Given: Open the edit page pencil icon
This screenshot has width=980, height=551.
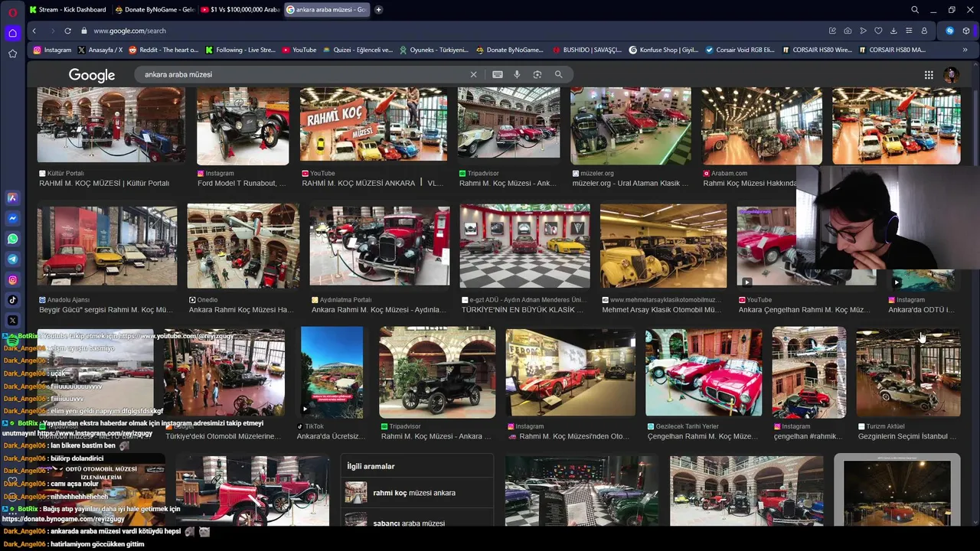Looking at the screenshot, I should tap(832, 31).
